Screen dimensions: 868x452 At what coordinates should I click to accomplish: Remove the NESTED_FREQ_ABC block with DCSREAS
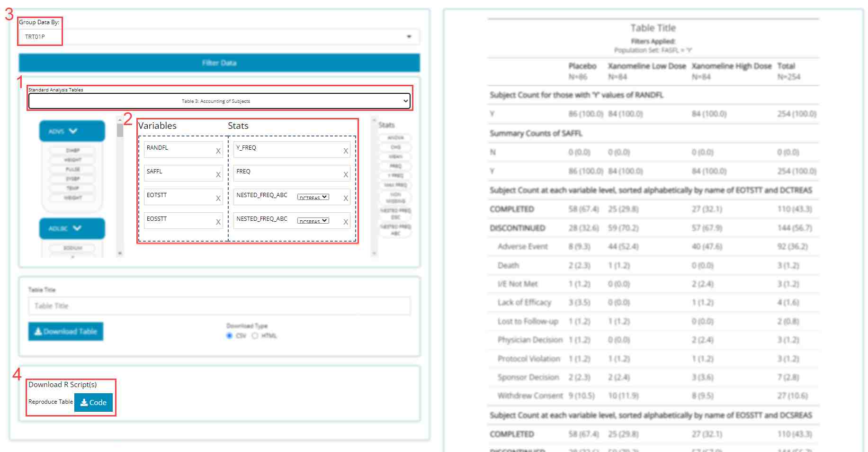pyautogui.click(x=346, y=222)
